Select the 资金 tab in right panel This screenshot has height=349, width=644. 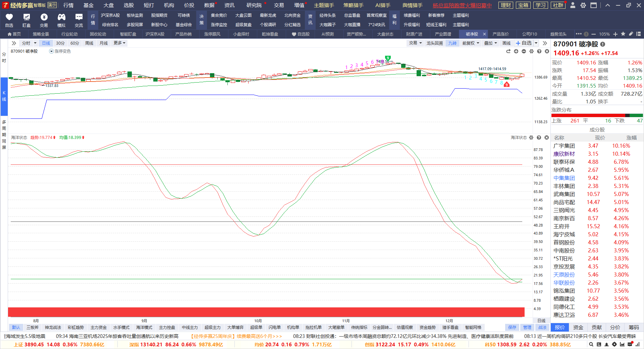578,328
